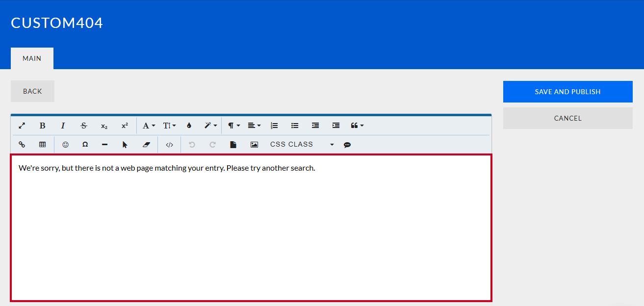Open the block quote dropdown
Screen dimensions: 644x306
point(357,126)
